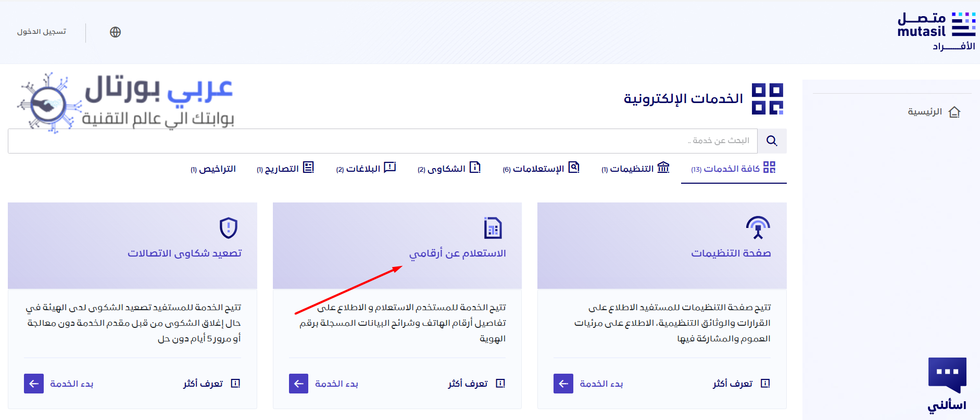Click بدء الخدمة text on الاستعلام عن أرقامي card
The image size is (980, 420).
coord(336,384)
